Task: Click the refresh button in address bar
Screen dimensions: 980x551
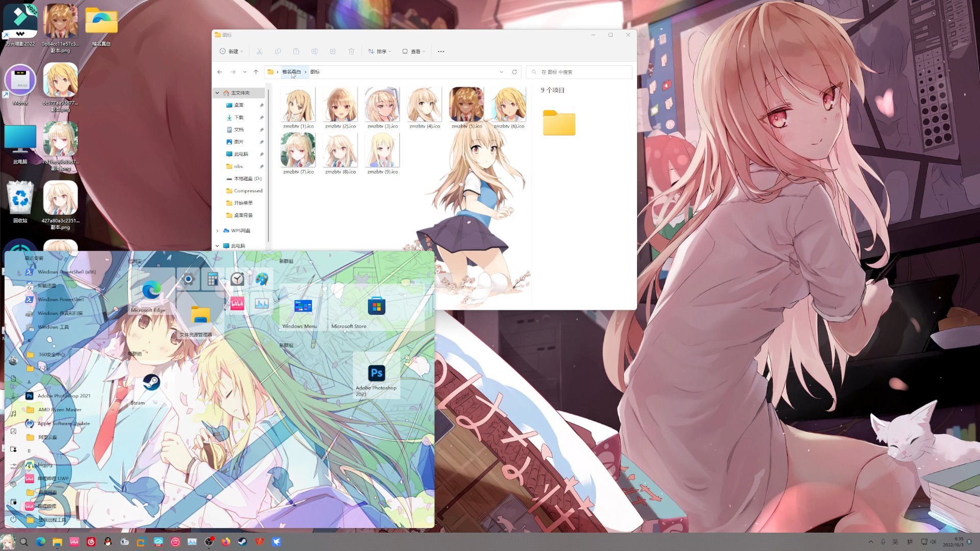Action: pyautogui.click(x=514, y=72)
